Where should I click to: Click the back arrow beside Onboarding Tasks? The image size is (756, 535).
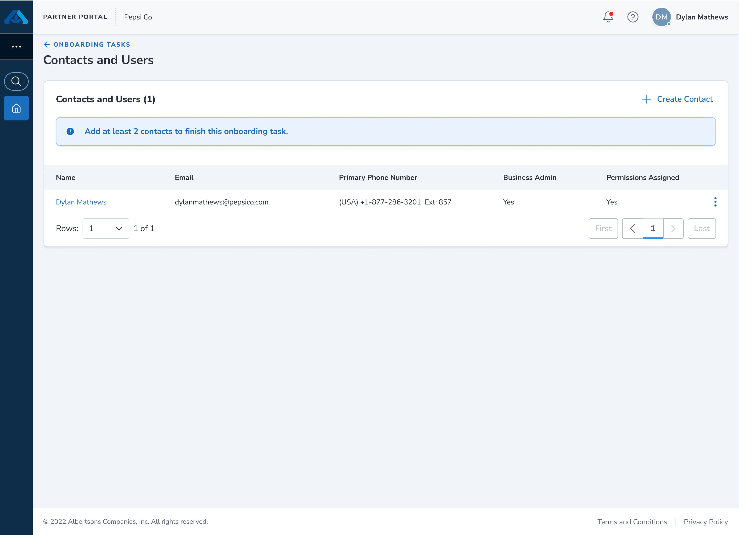tap(47, 45)
